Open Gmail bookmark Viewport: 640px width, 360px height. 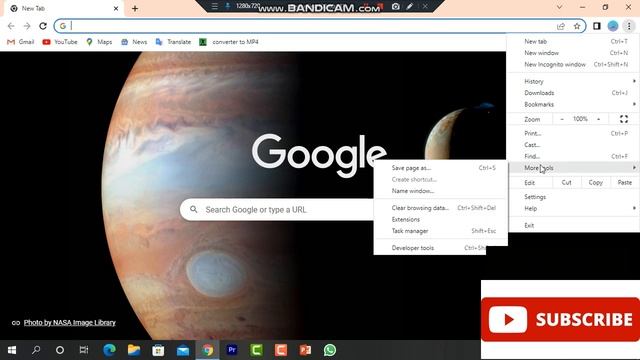20,42
